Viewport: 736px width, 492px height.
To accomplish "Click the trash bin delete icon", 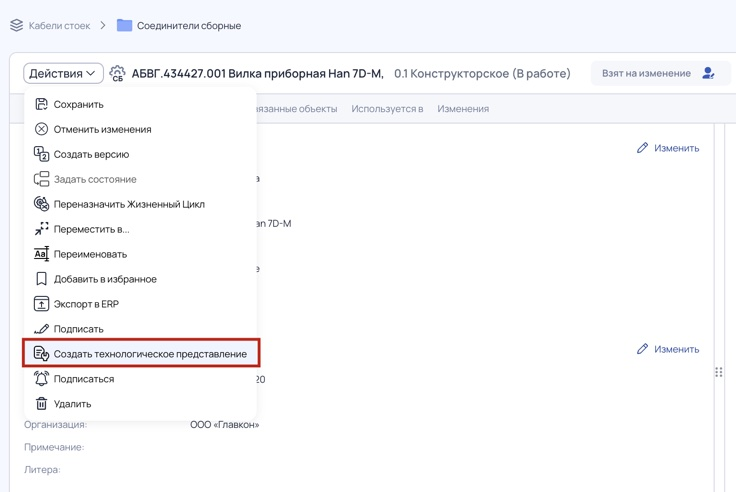I will [x=41, y=403].
